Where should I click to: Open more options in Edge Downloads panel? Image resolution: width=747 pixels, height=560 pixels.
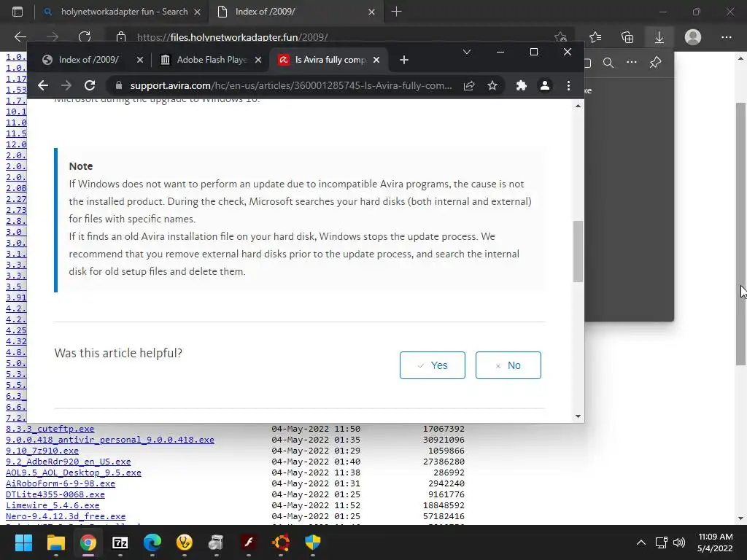coord(632,63)
